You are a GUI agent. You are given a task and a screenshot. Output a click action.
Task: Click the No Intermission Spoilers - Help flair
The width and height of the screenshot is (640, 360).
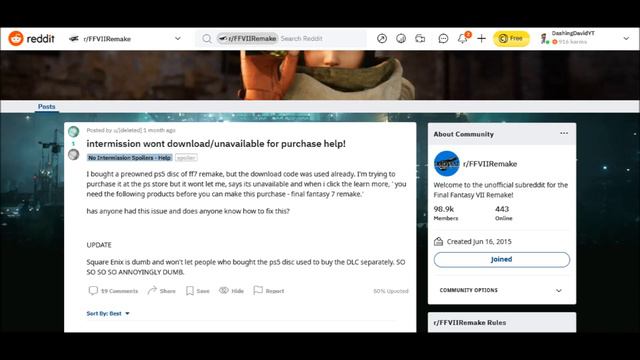point(129,158)
